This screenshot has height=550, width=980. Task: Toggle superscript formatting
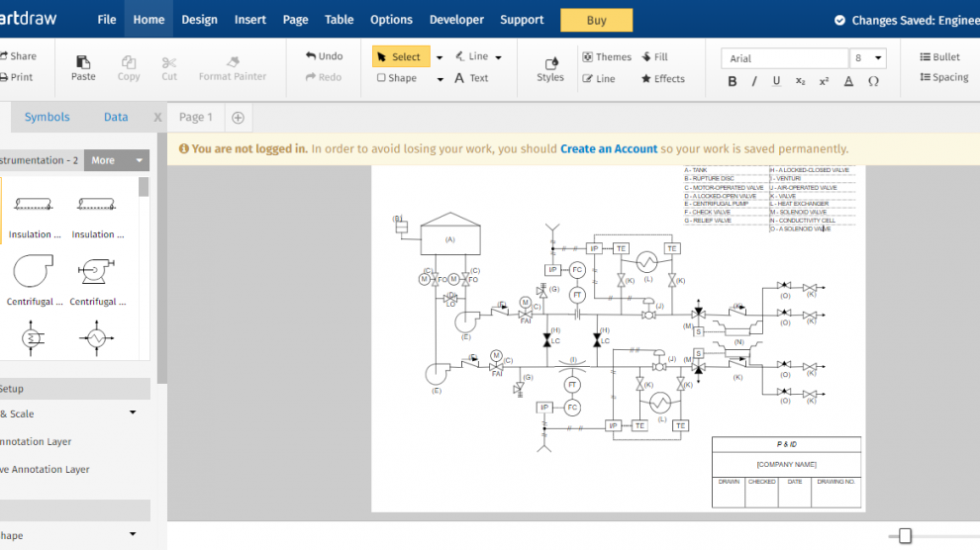pos(824,81)
